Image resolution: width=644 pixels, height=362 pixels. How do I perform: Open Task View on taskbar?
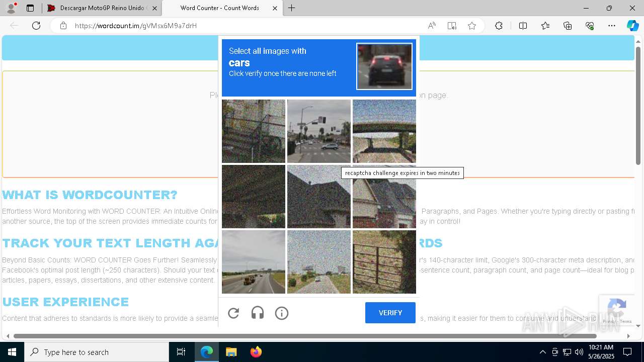pyautogui.click(x=181, y=352)
